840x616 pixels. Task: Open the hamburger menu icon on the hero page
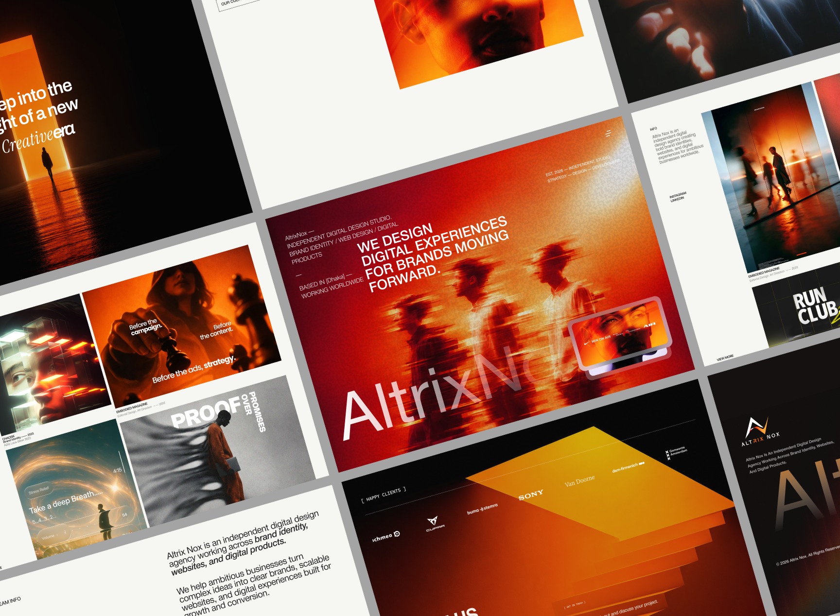pos(608,133)
